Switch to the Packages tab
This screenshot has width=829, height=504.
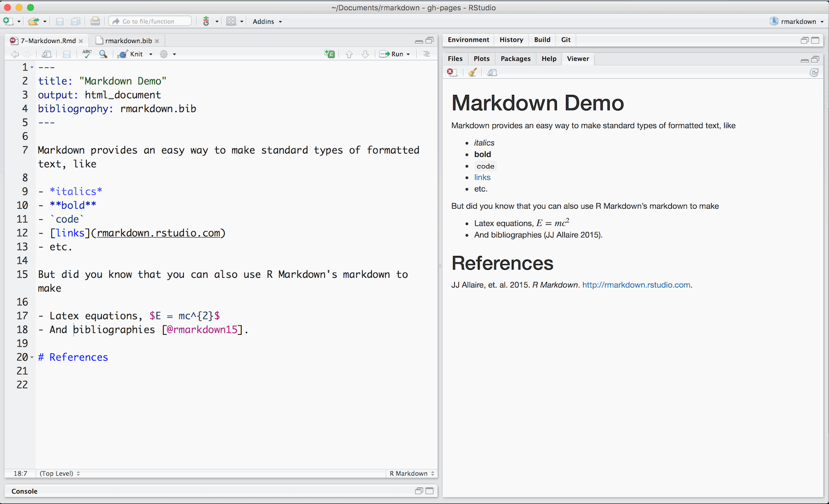click(x=515, y=58)
